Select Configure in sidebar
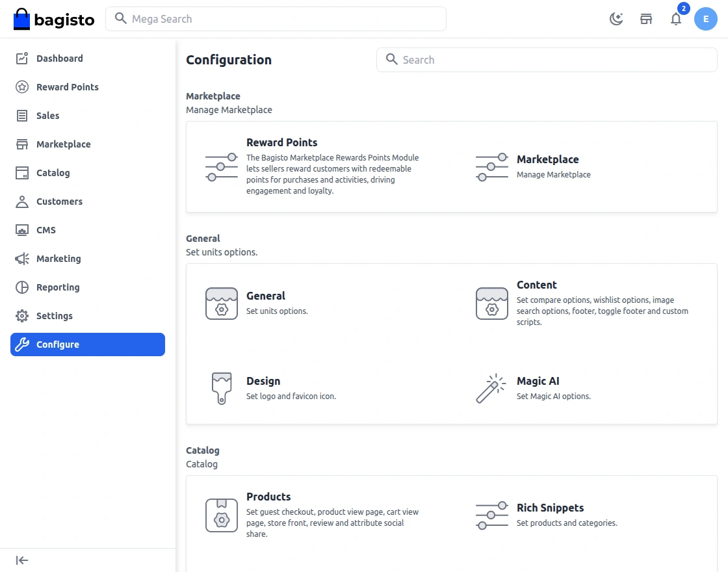Image resolution: width=728 pixels, height=572 pixels. (88, 344)
